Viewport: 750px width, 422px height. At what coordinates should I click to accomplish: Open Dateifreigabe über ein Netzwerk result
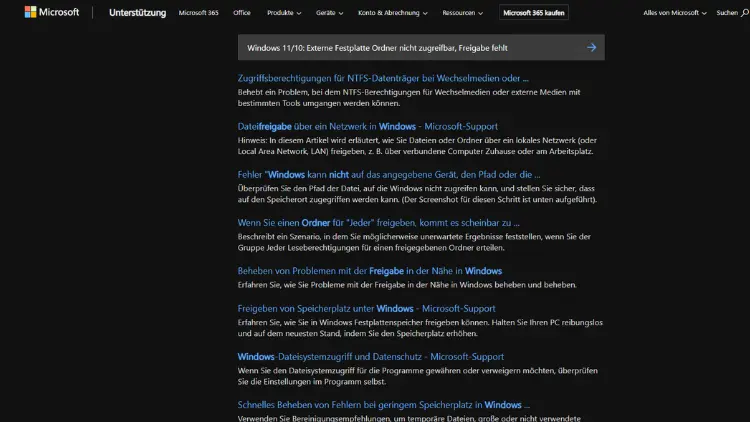coord(367,126)
